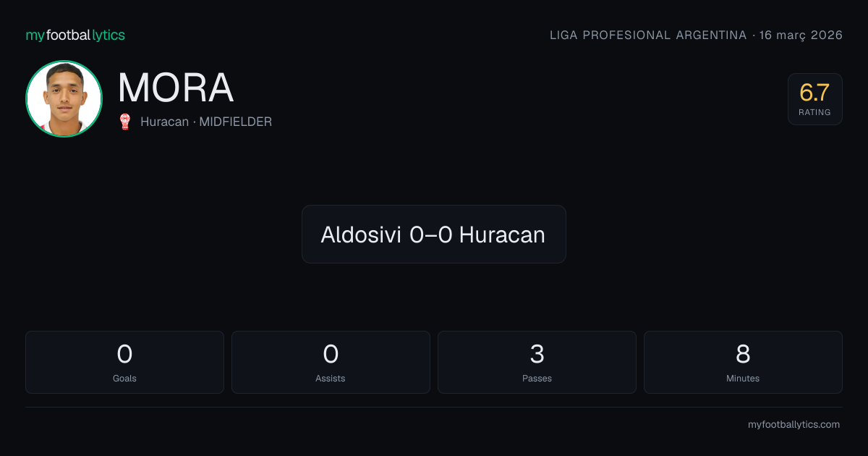
Task: Click the Goals label text
Action: point(124,379)
